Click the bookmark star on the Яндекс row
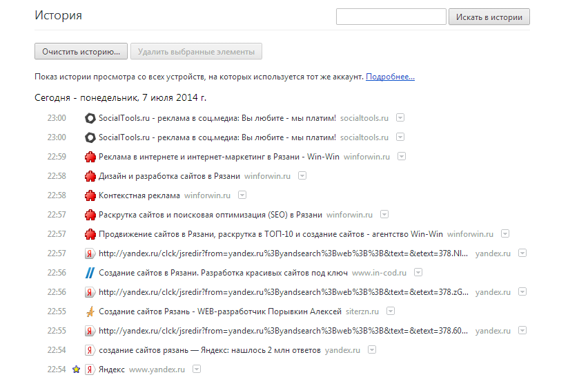Image resolution: width=588 pixels, height=384 pixels. pos(76,369)
